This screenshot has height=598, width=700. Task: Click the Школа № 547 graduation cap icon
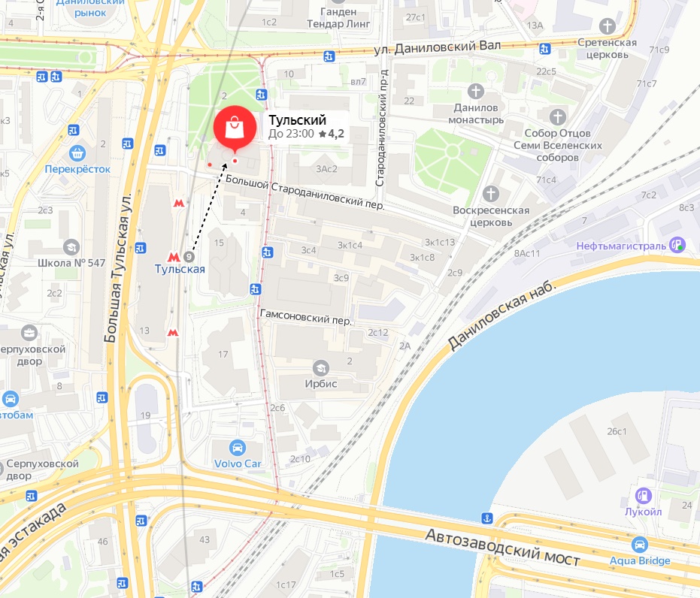click(71, 247)
